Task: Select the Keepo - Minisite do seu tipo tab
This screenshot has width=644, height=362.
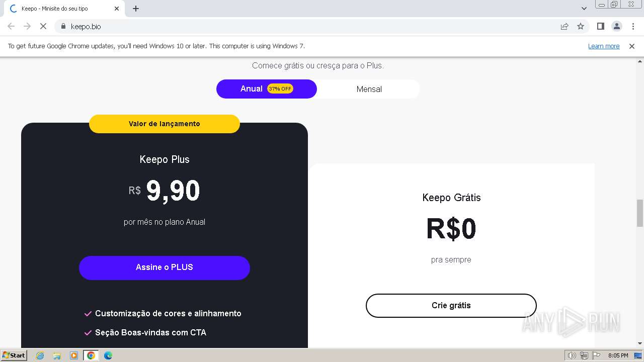Action: point(60,9)
